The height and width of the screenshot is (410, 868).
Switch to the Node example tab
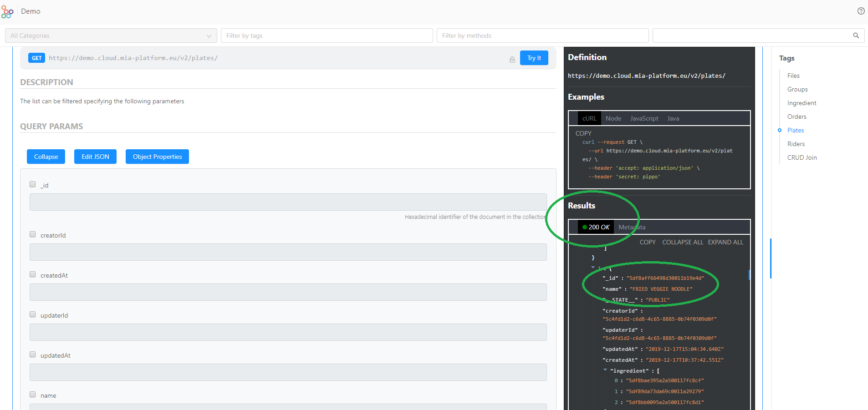[613, 118]
